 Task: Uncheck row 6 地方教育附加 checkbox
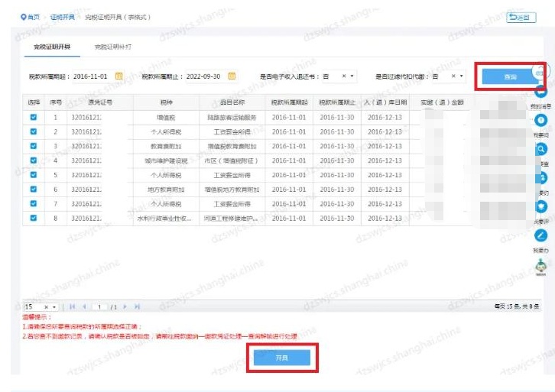pos(34,190)
